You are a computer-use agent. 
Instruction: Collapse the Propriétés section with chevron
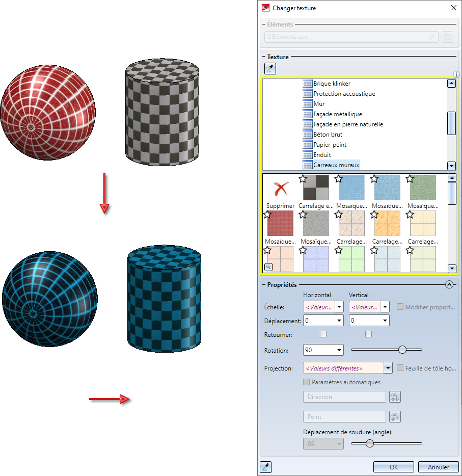[x=449, y=284]
